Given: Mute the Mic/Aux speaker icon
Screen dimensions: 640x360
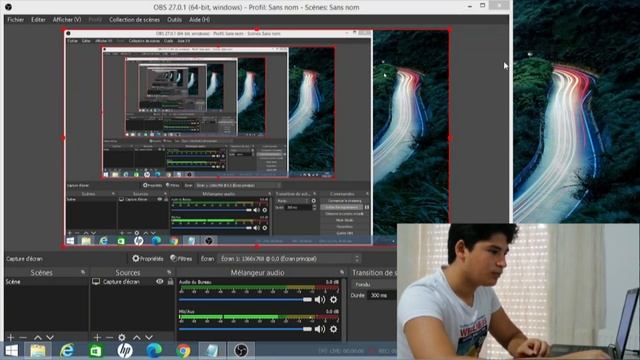Looking at the screenshot, I should [x=320, y=329].
